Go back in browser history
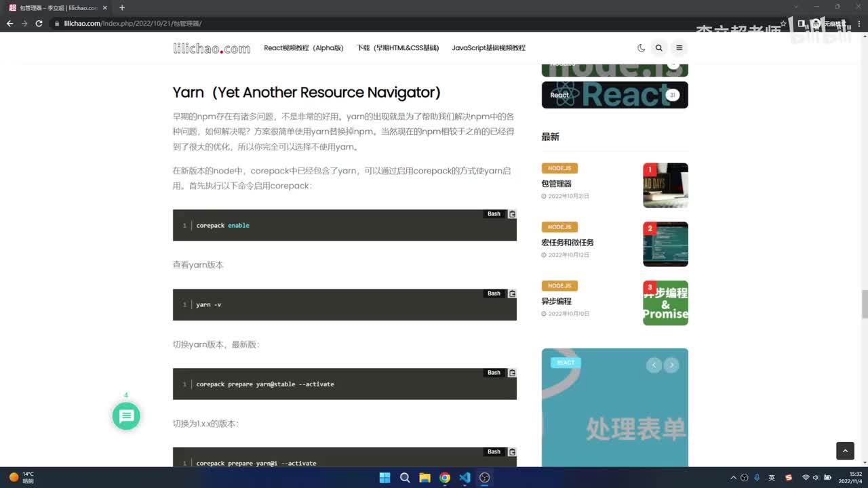This screenshot has width=868, height=488. coord(9,24)
